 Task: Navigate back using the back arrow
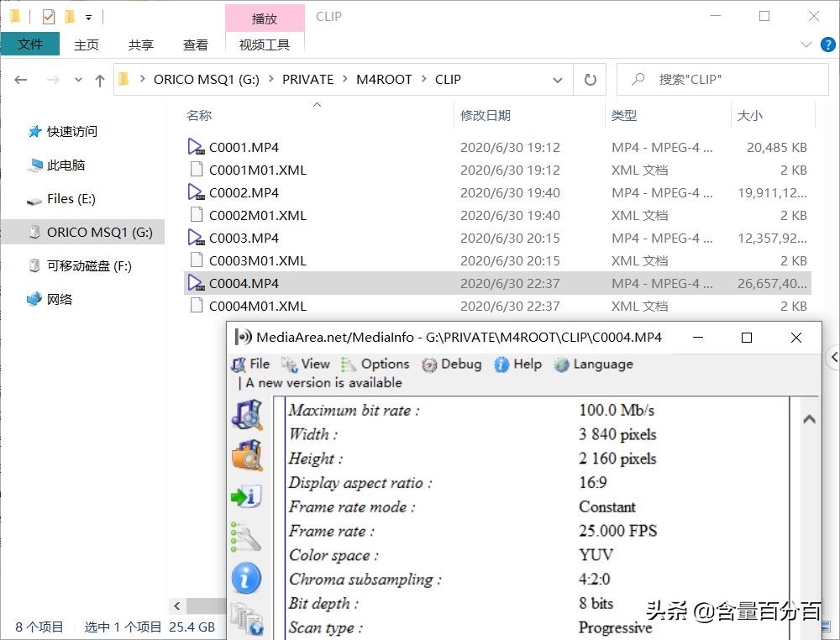coord(20,79)
